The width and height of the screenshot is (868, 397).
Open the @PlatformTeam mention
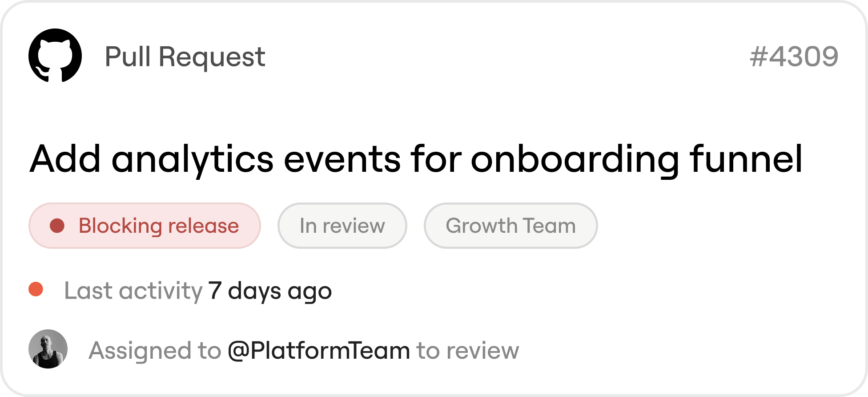[319, 351]
